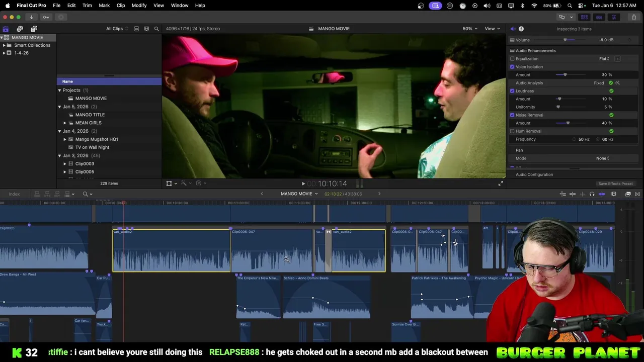The height and width of the screenshot is (362, 644).
Task: Open the Audio inspector speaker icon
Action: click(512, 29)
